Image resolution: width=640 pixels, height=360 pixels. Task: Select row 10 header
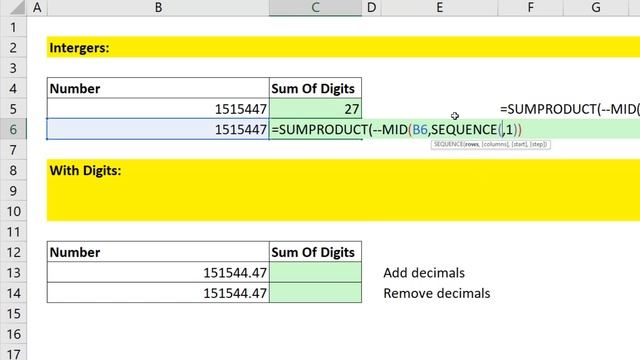(13, 211)
